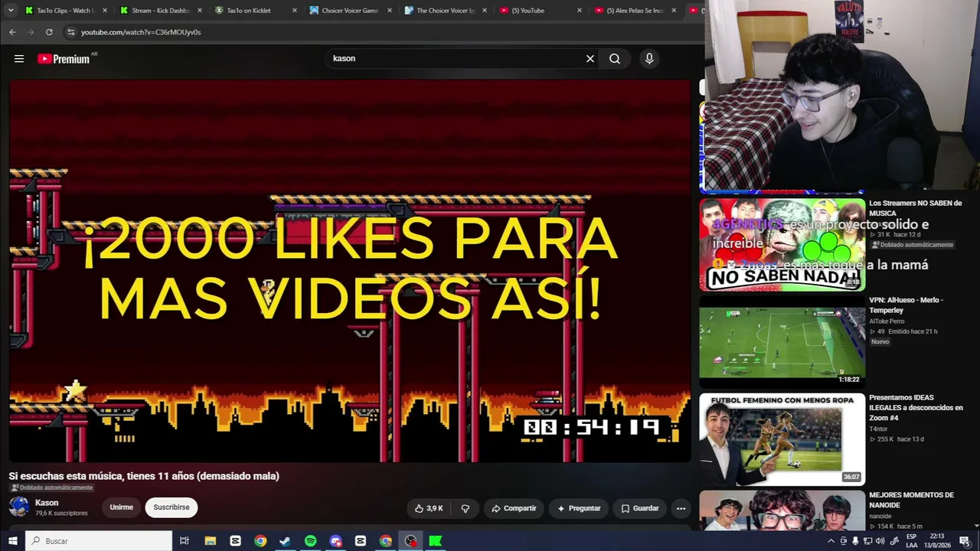Open Steam from the taskbar
980x551 pixels.
click(285, 541)
